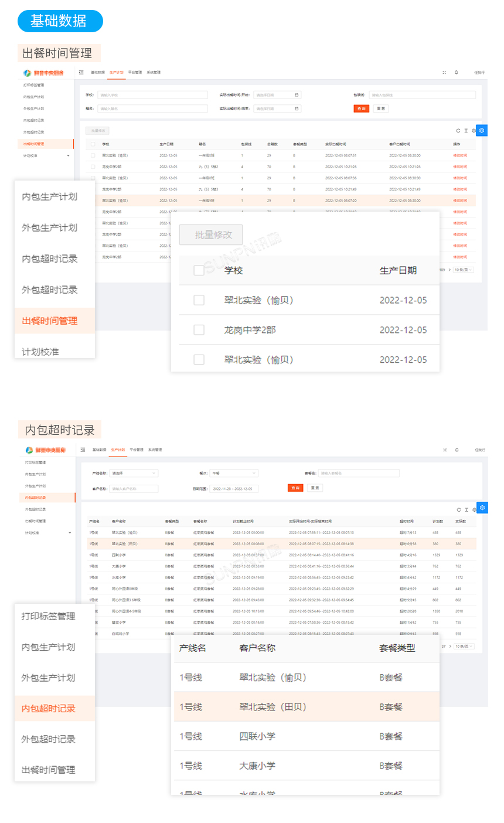Image resolution: width=504 pixels, height=823 pixels.
Task: Open 平台管理 tab on the 出餐时间管理 page
Action: point(135,73)
